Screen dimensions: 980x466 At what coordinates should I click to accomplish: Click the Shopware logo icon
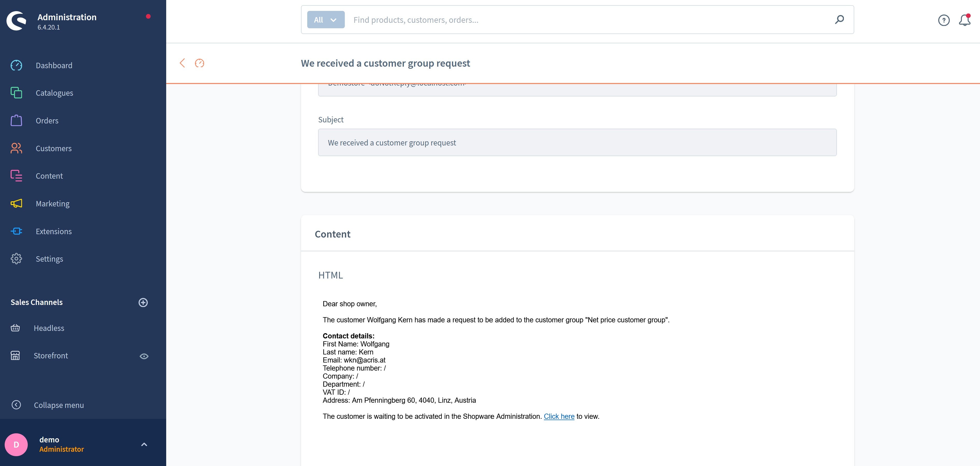click(16, 21)
